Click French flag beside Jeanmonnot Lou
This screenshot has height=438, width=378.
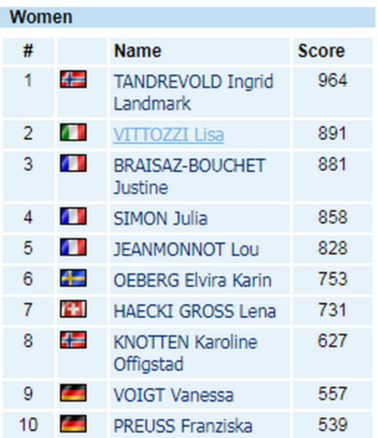point(73,247)
